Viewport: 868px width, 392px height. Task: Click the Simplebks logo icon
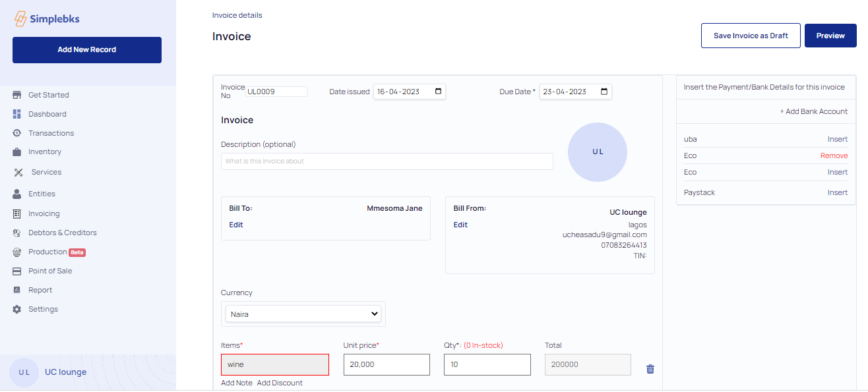[x=20, y=19]
